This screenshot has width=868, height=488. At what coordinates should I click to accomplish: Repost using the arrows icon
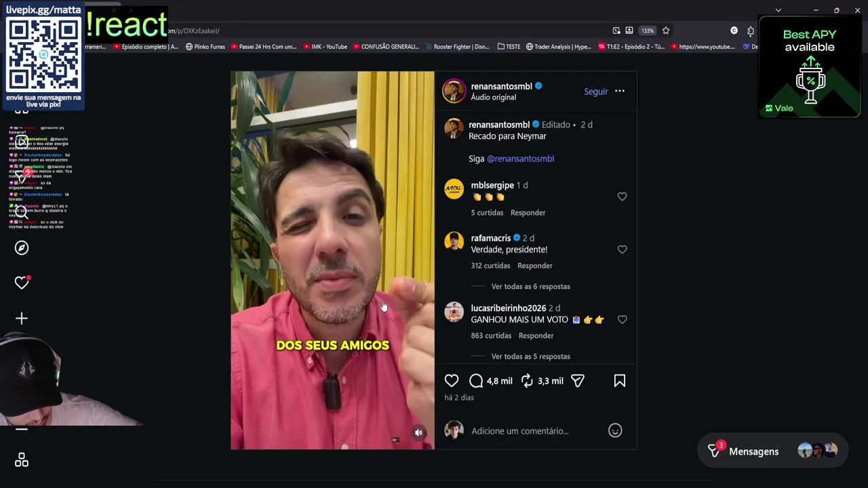pos(527,381)
